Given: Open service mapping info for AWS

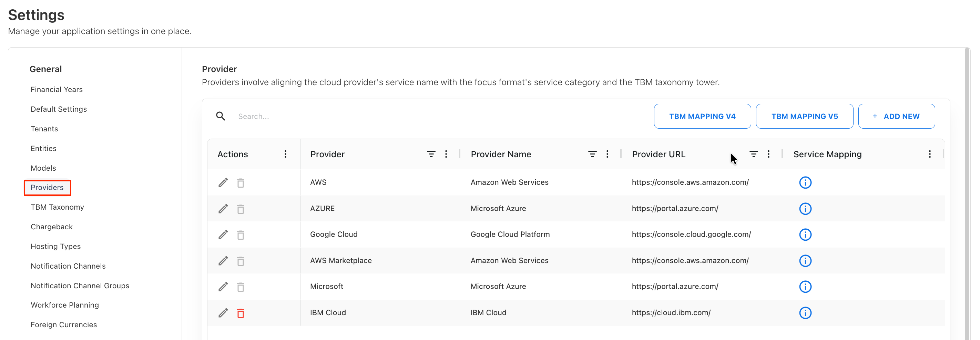Looking at the screenshot, I should point(805,183).
